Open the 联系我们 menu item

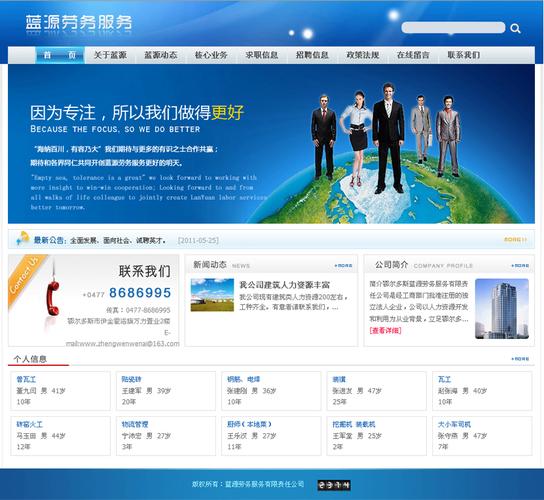[464, 55]
